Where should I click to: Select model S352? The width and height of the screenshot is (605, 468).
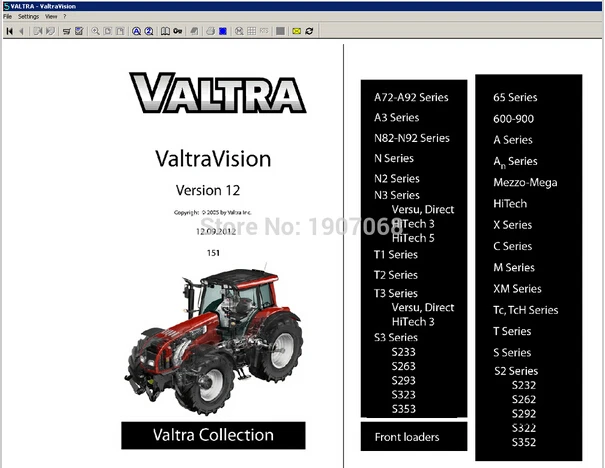pyautogui.click(x=524, y=442)
